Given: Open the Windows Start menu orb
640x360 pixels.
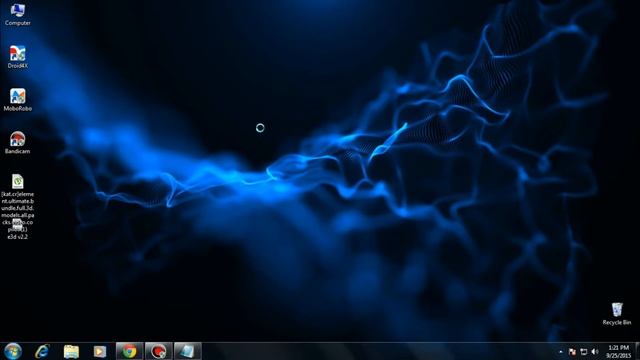Looking at the screenshot, I should [x=13, y=351].
